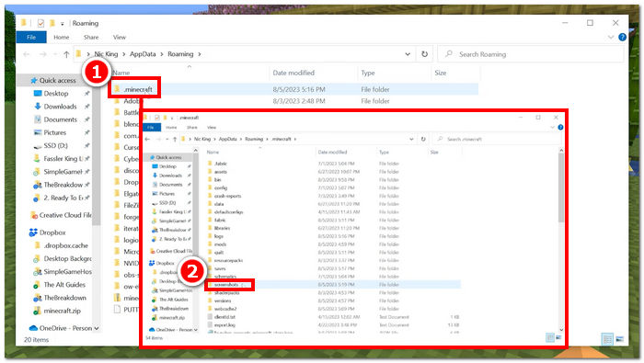The image size is (644, 363).
Task: Expand the ribbon in Roaming window
Action: tap(610, 37)
